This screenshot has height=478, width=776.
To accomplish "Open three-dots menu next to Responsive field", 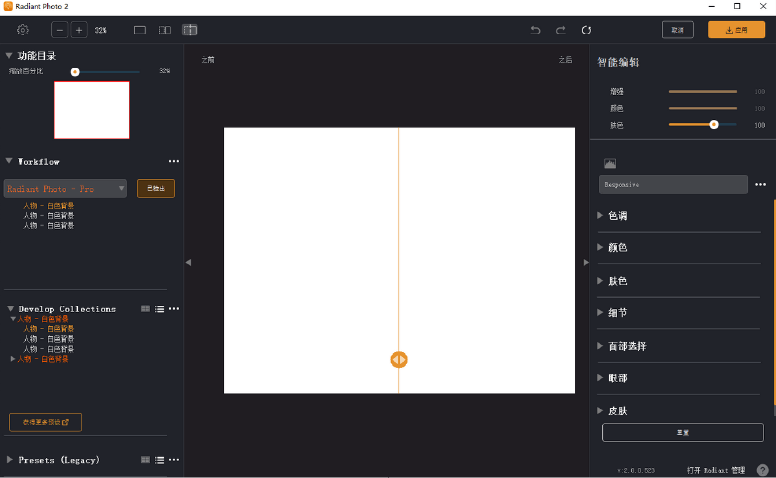I will click(x=760, y=185).
